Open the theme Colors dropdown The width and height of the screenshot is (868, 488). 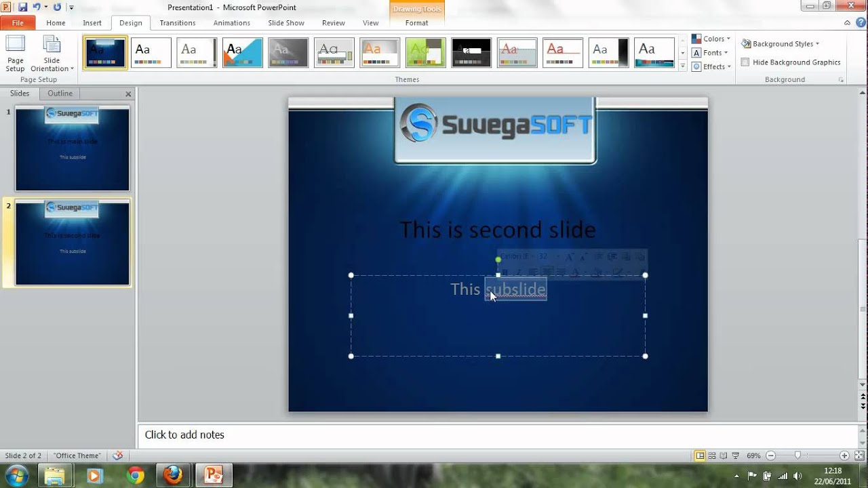[x=711, y=39]
